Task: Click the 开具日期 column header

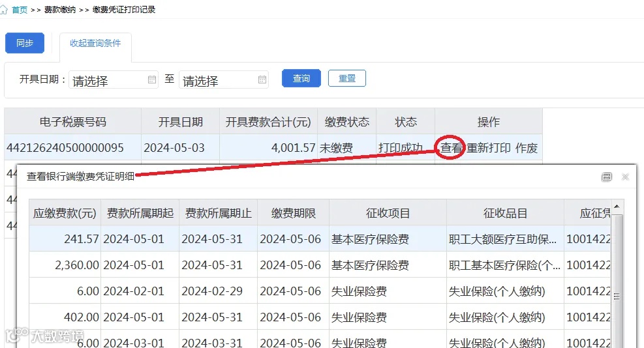Action: (x=181, y=122)
